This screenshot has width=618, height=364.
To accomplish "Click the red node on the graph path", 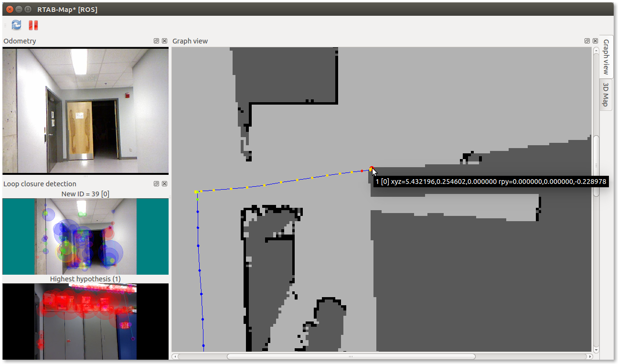I will tap(371, 168).
